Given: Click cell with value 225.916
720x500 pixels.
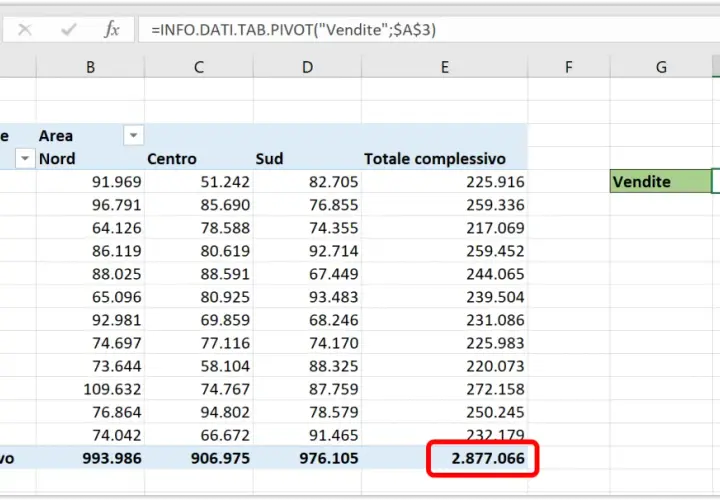Looking at the screenshot, I should click(444, 181).
